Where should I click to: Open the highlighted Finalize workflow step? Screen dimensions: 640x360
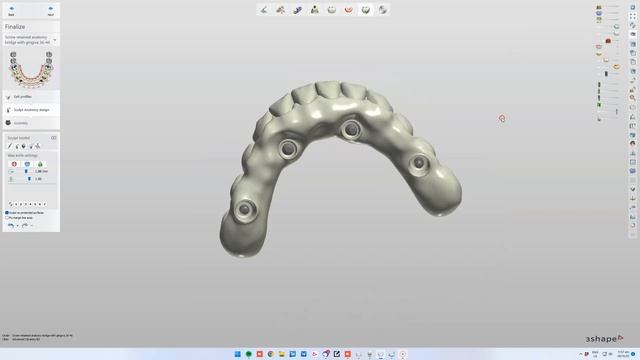pyautogui.click(x=366, y=10)
